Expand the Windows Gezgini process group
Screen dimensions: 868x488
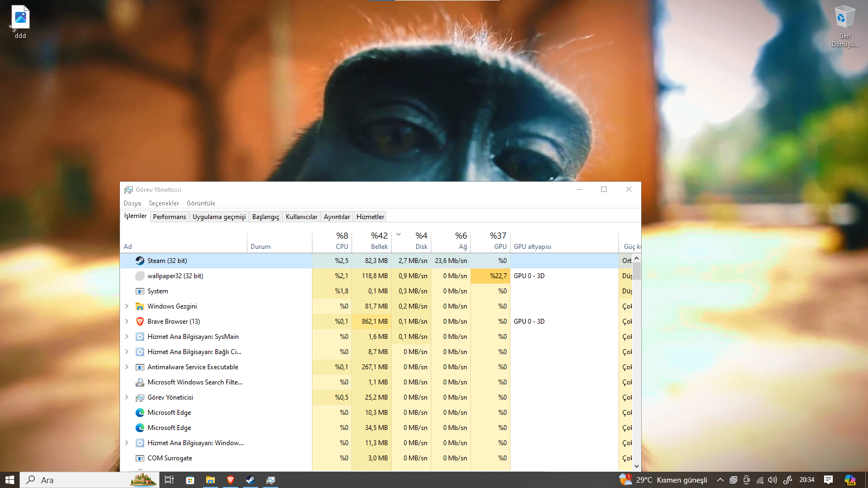127,306
